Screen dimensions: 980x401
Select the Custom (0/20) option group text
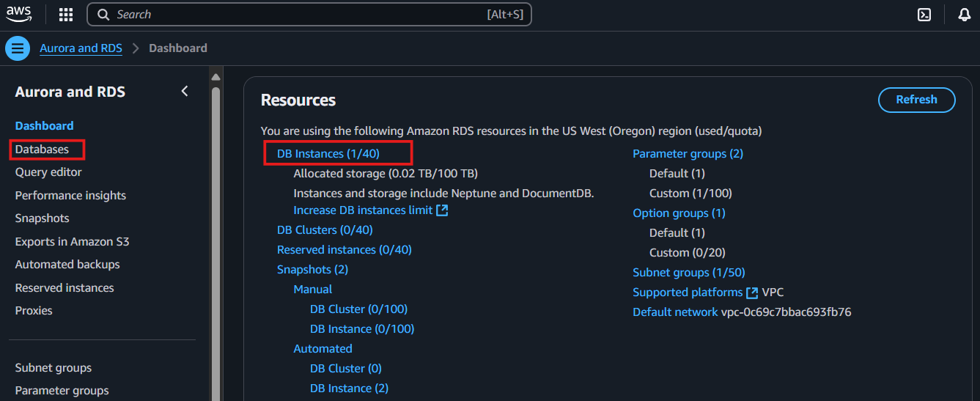click(x=688, y=253)
